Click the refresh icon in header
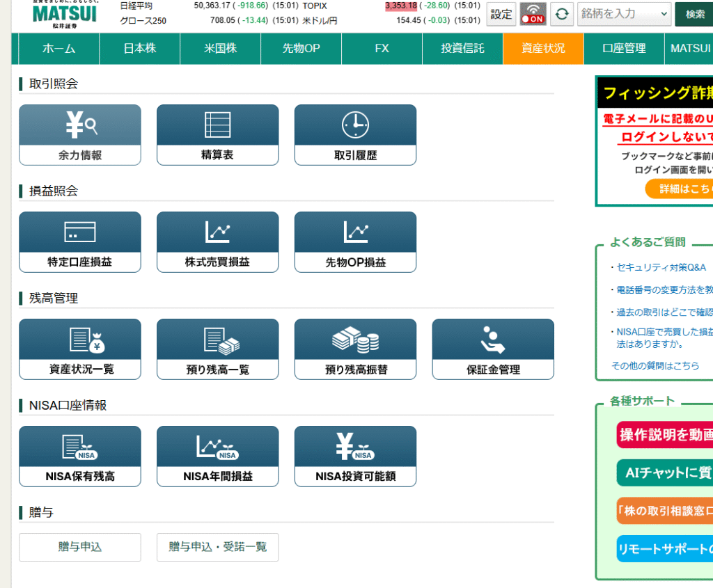 (562, 14)
